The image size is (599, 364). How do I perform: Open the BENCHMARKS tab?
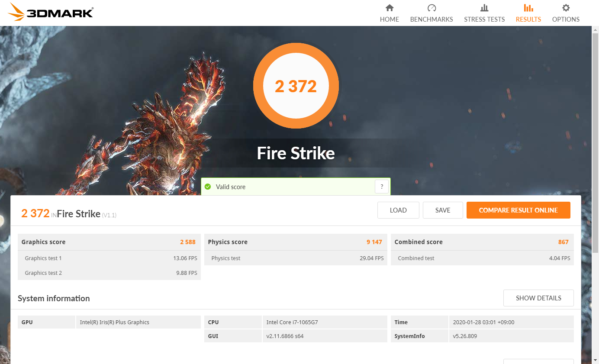click(x=432, y=19)
